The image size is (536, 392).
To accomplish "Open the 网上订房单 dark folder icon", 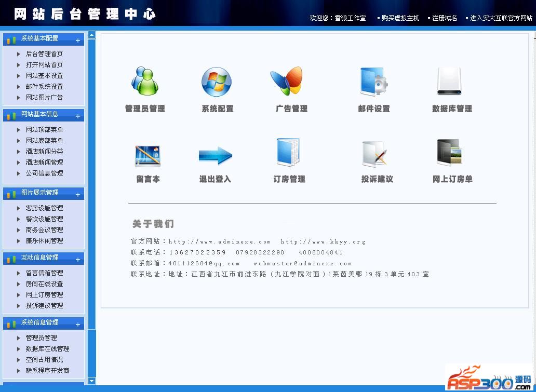I will click(x=450, y=153).
